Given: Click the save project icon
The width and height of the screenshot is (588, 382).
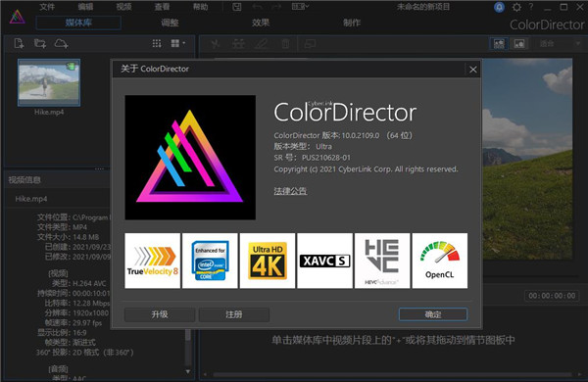Looking at the screenshot, I should tap(236, 7).
